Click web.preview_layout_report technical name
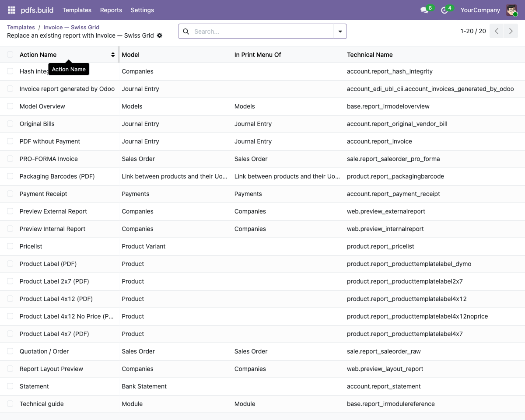This screenshot has height=420, width=525. (x=385, y=369)
